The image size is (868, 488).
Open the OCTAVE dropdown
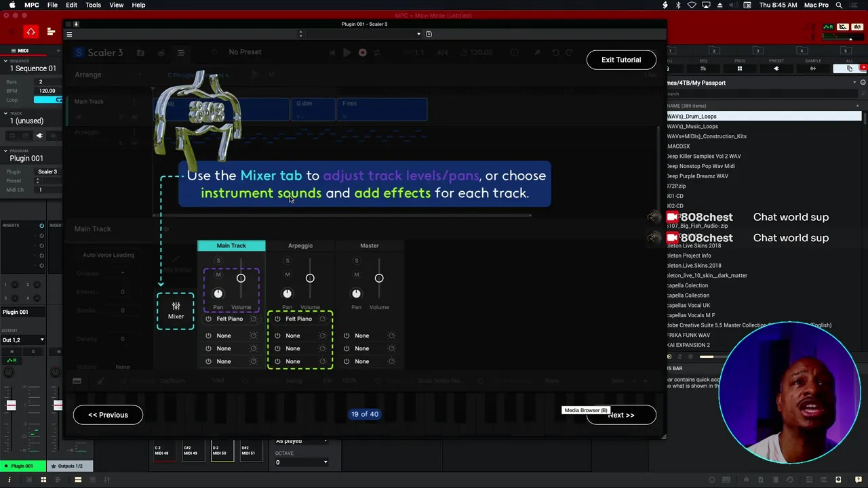click(302, 463)
